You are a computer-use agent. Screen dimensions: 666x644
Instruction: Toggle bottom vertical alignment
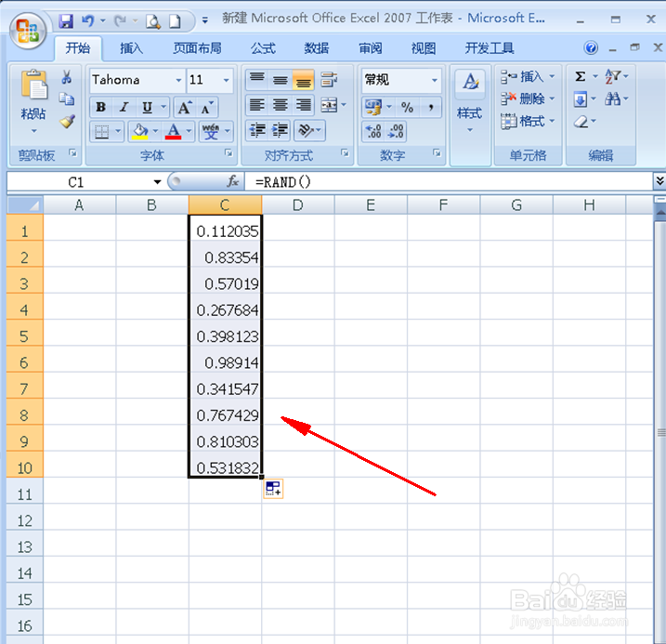303,79
